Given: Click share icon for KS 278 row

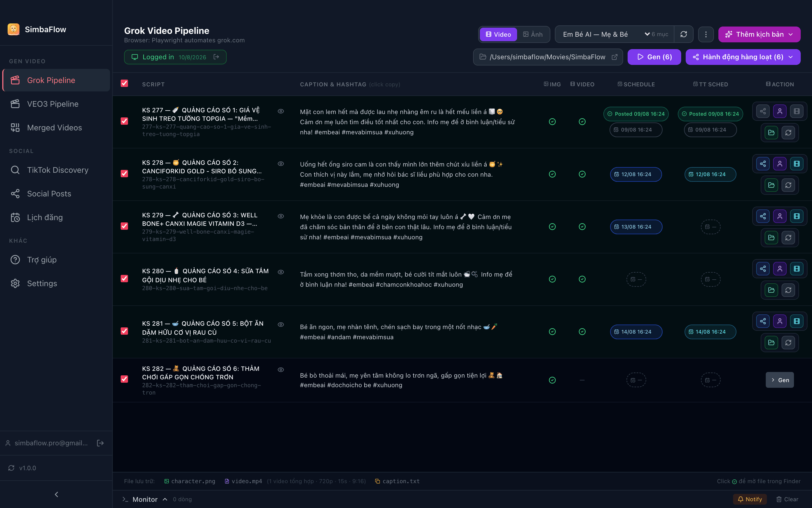Looking at the screenshot, I should (763, 164).
